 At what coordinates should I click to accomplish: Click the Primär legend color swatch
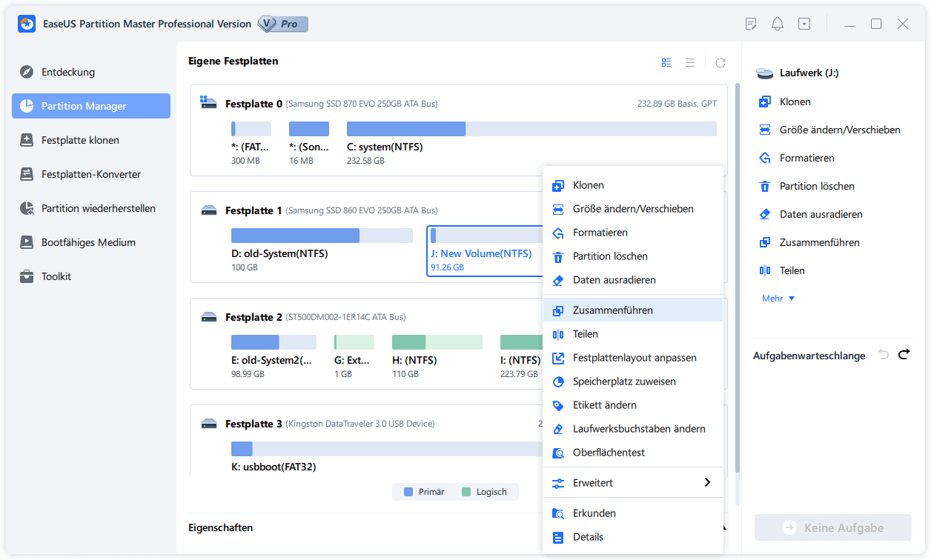(408, 492)
